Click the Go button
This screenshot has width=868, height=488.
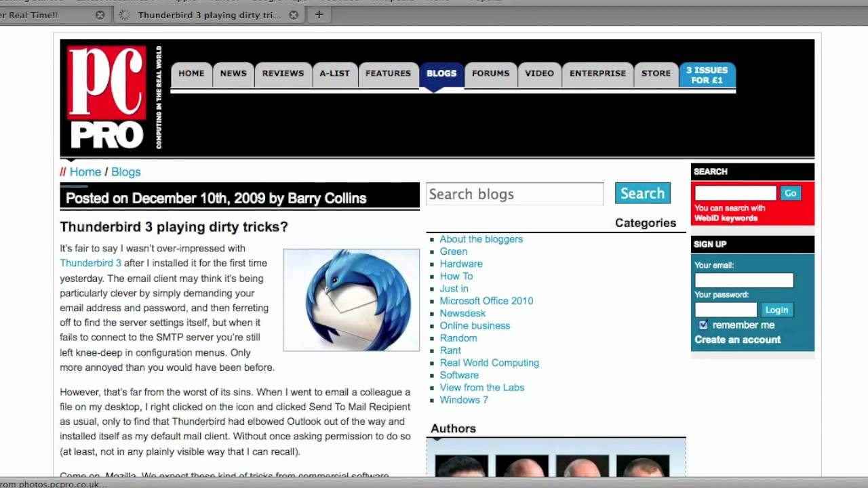[791, 193]
